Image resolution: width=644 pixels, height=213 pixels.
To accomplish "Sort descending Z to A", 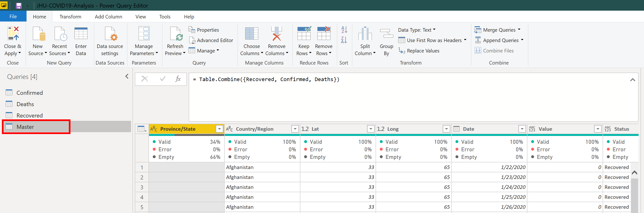I will [x=344, y=40].
